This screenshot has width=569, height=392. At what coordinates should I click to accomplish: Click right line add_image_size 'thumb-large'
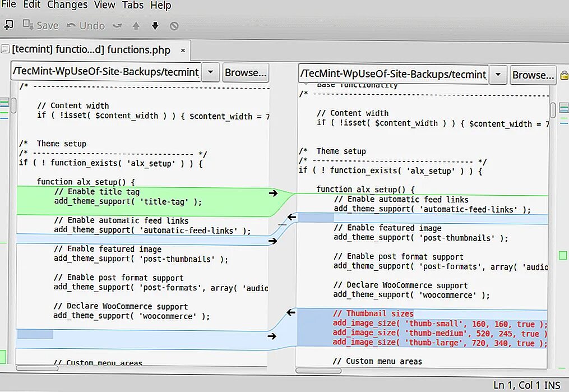440,342
